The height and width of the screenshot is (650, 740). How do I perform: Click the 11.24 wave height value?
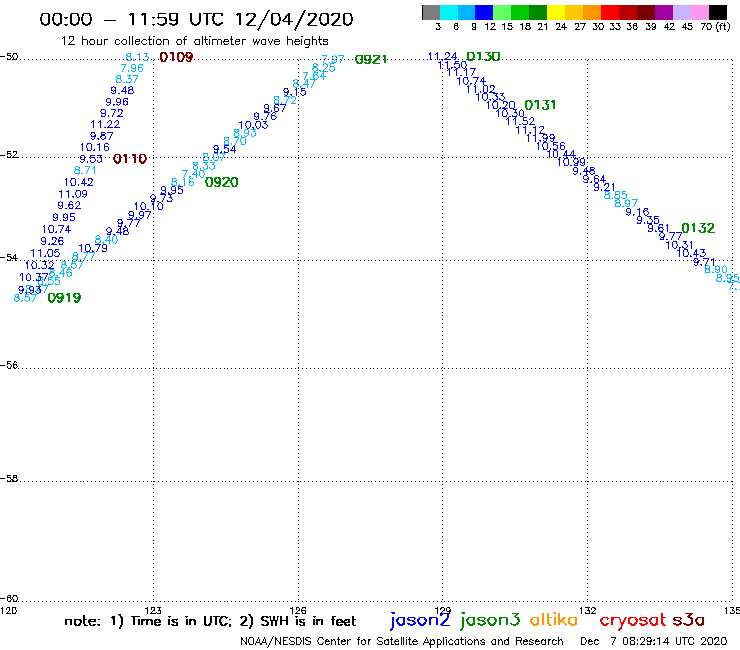click(x=443, y=56)
